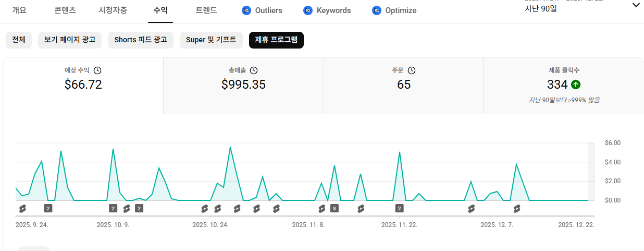Open the 시청자층 tab
644x251 pixels.
click(x=113, y=10)
